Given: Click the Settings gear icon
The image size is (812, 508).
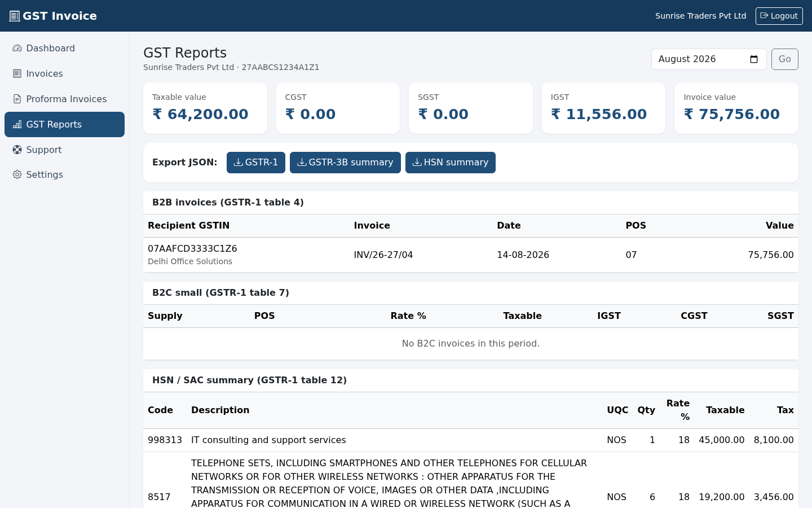Looking at the screenshot, I should [x=17, y=175].
